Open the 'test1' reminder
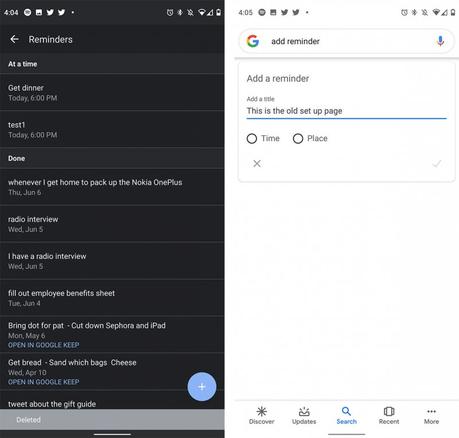Screen dimensions: 459x438 [x=112, y=129]
